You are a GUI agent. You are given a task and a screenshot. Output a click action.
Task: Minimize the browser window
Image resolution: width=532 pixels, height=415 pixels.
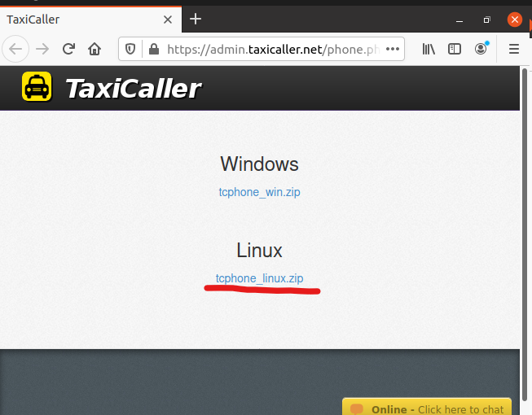(459, 20)
